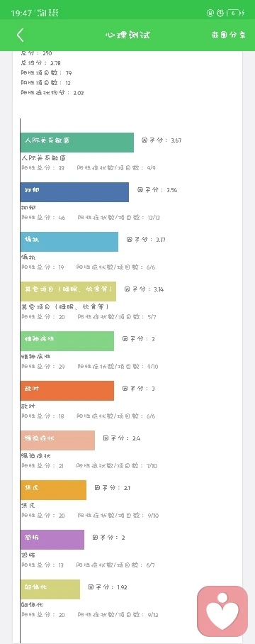Screen dimensions: 255x644
Task: Tap the 心理测试 page title
Action: pos(127,35)
